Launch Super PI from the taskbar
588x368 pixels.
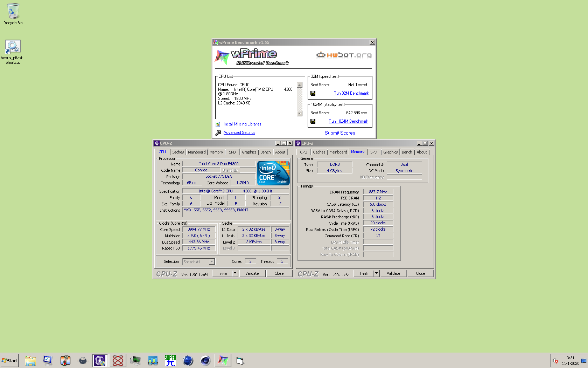[x=170, y=361]
